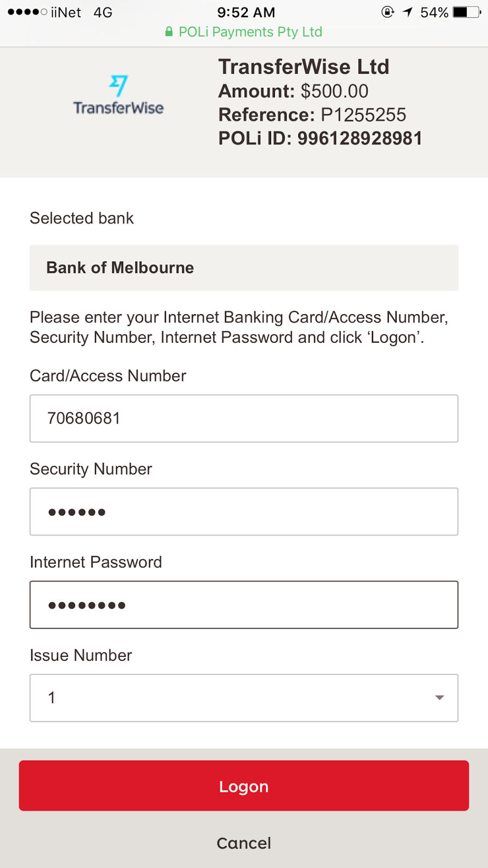Image resolution: width=488 pixels, height=868 pixels.
Task: Click the Issue Number dropdown arrow
Action: coord(439,698)
